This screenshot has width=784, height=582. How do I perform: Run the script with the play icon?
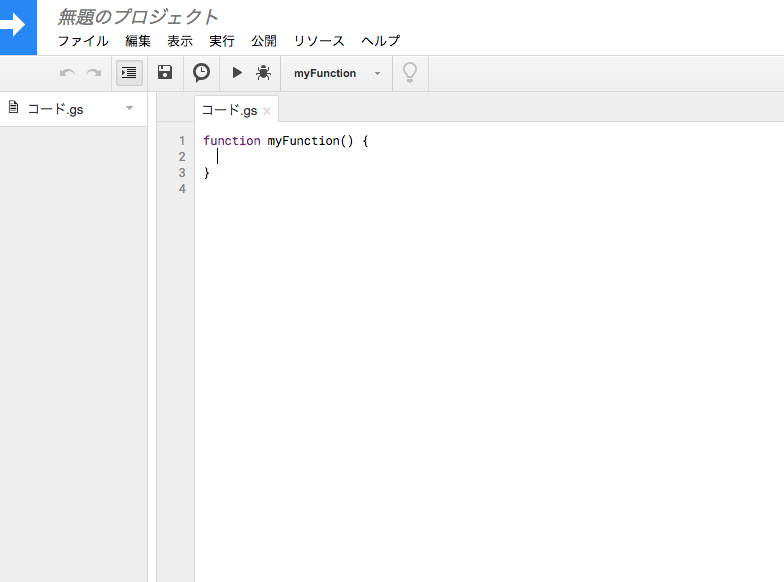click(x=237, y=73)
